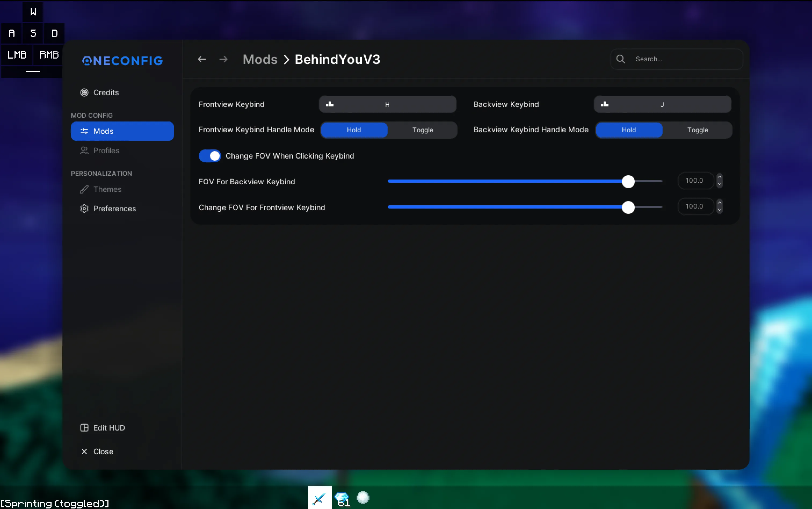The width and height of the screenshot is (812, 509).
Task: Click the search magnifier icon
Action: pos(620,59)
